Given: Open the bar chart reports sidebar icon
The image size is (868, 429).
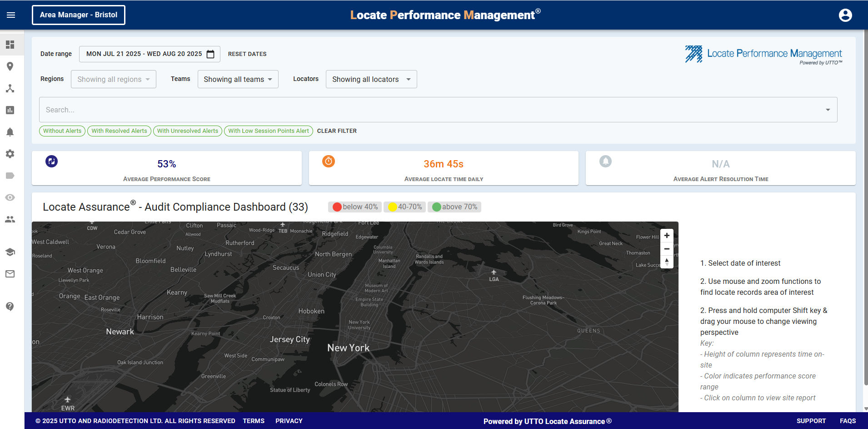Looking at the screenshot, I should pos(10,110).
